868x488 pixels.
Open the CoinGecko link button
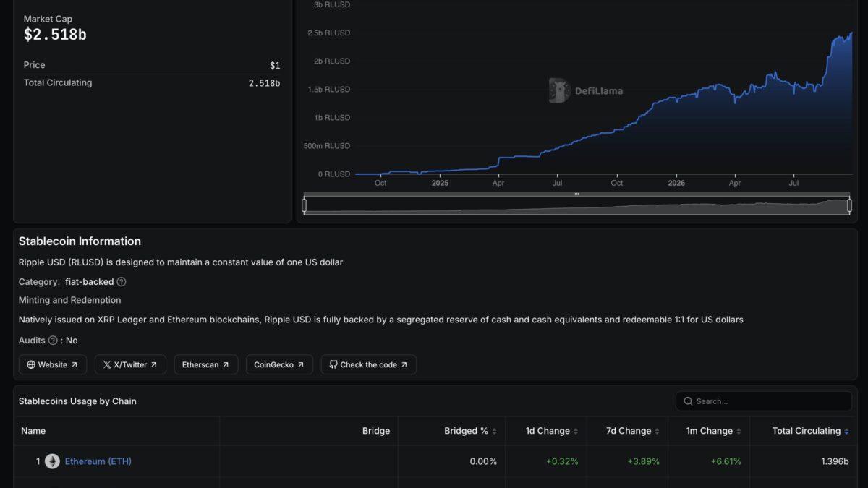point(279,364)
